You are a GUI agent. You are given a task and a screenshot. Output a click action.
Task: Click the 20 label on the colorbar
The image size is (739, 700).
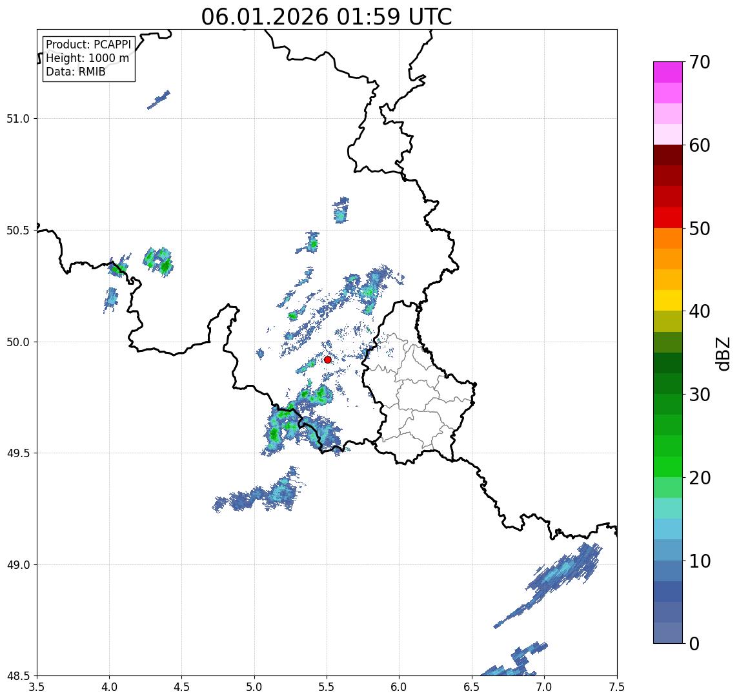699,477
